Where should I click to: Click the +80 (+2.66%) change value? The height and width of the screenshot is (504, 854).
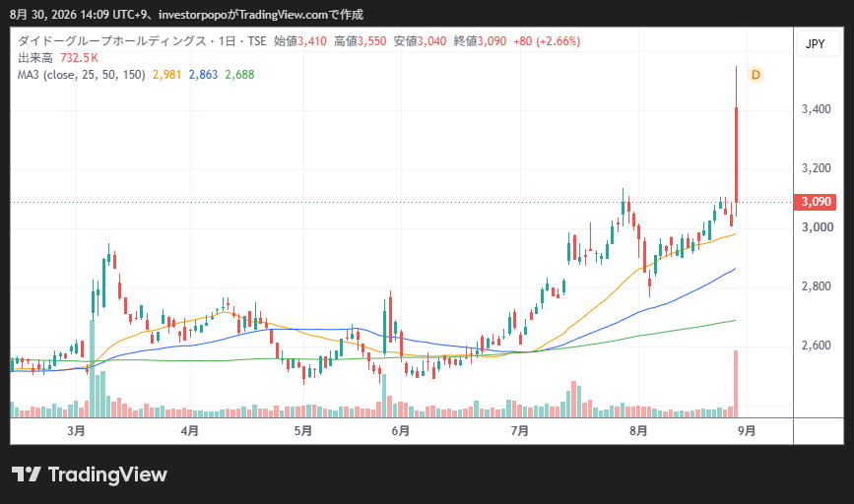pos(547,41)
